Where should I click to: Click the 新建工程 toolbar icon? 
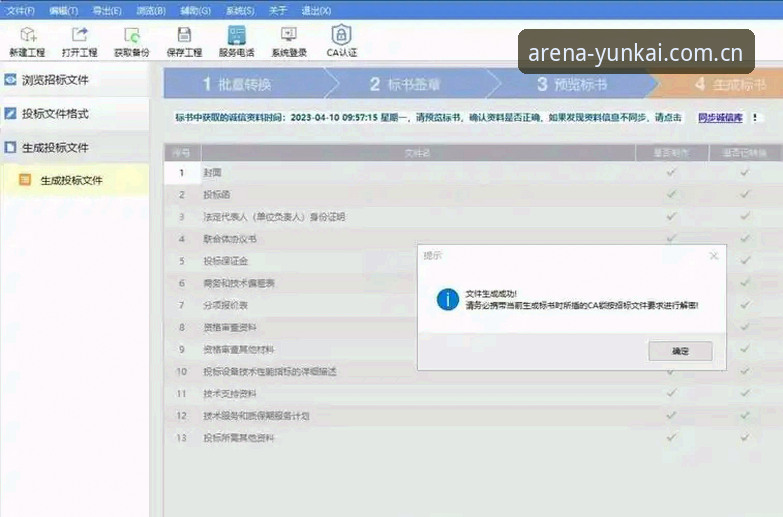point(27,42)
